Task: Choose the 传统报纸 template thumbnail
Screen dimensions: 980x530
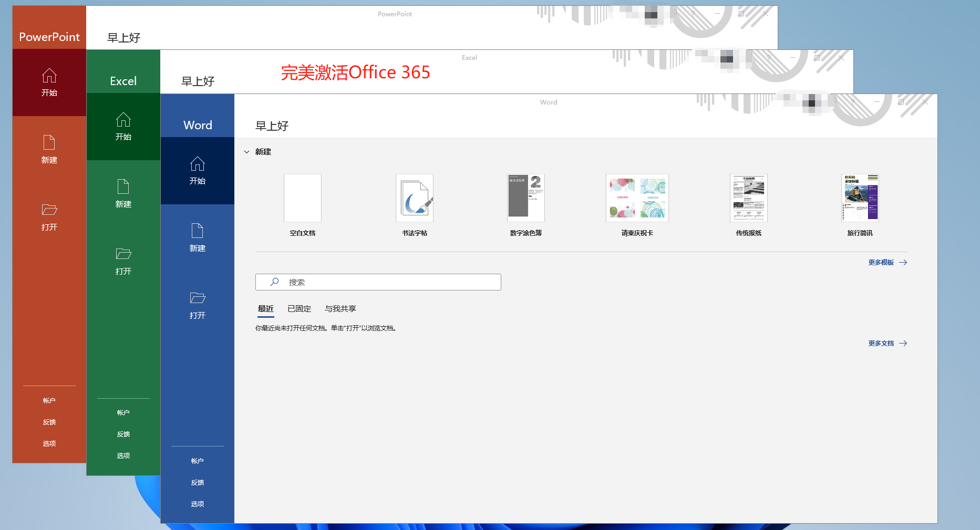Action: pyautogui.click(x=748, y=198)
